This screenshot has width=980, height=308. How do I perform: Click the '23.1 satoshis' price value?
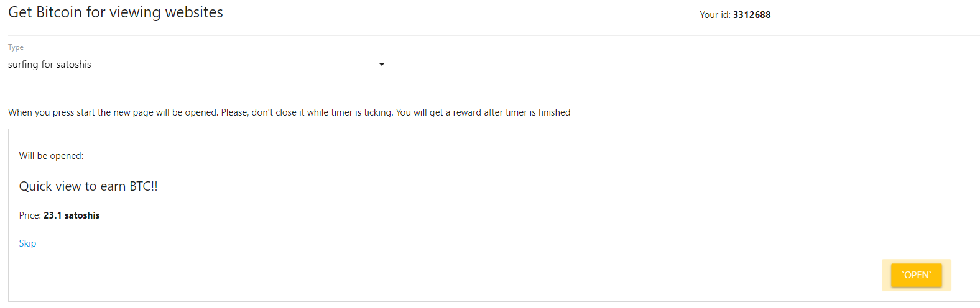point(72,215)
